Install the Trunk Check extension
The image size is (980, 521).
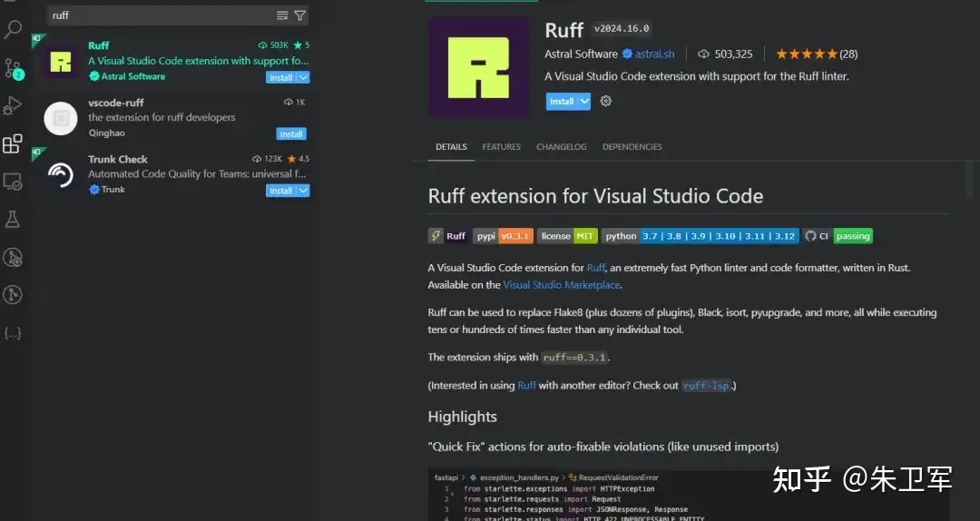coord(280,191)
